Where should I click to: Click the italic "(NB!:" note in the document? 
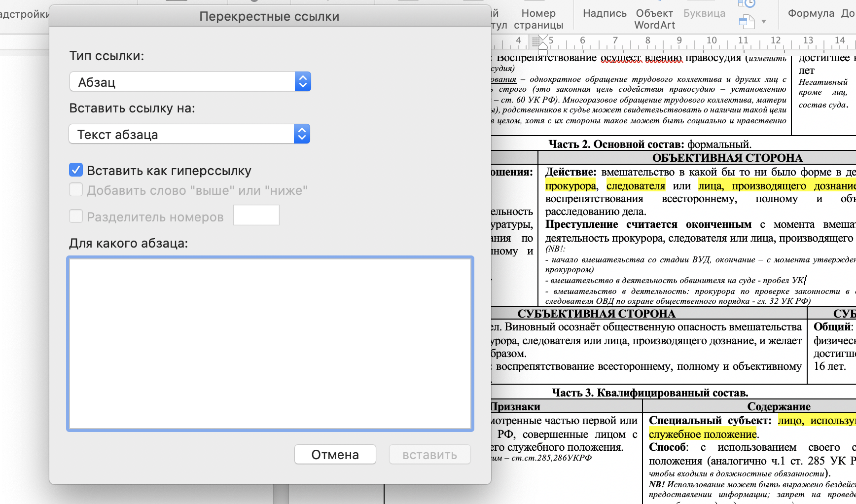click(x=555, y=249)
